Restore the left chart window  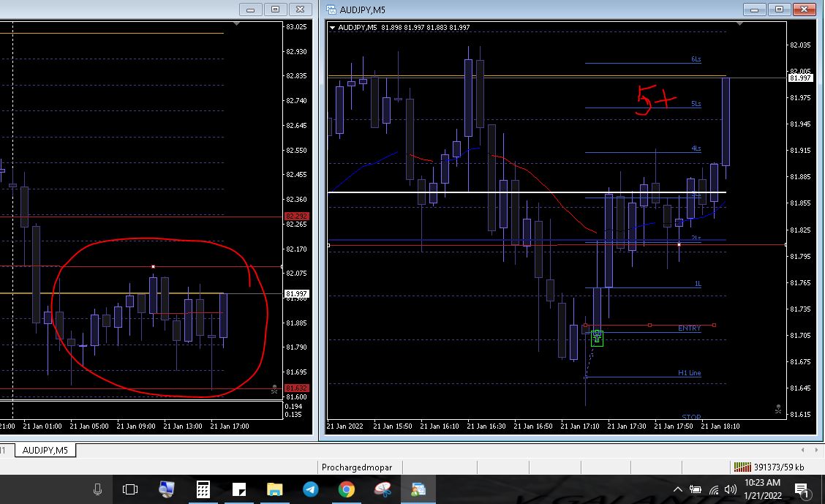[x=275, y=9]
